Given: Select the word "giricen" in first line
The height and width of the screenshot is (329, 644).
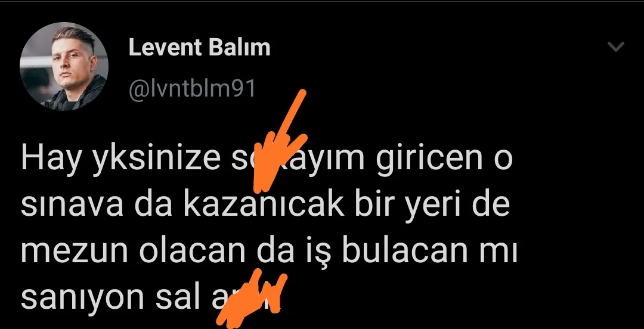Looking at the screenshot, I should pos(429,159).
